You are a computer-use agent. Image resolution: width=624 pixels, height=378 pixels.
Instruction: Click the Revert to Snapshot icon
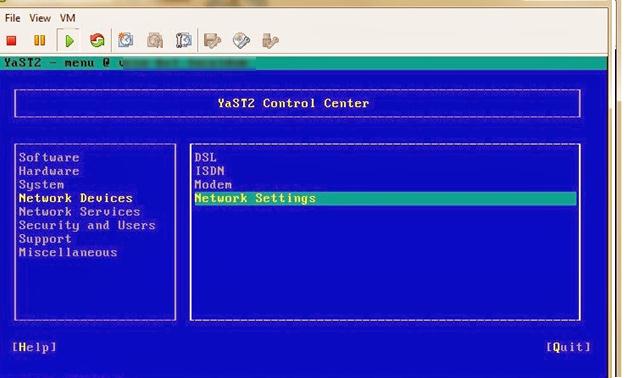pyautogui.click(x=155, y=40)
